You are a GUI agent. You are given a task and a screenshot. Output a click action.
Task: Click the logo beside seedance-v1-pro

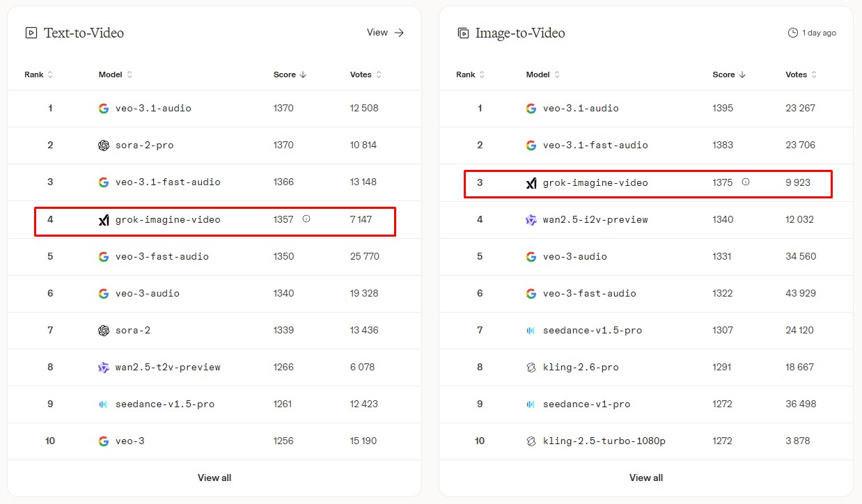(x=531, y=404)
